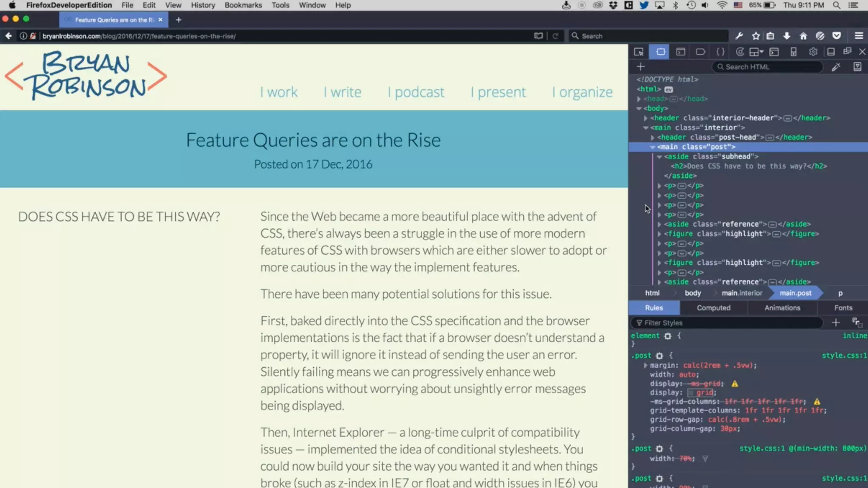The image size is (868, 488).
Task: Toggle the CSS grid highlighter for display grid
Action: 691,393
